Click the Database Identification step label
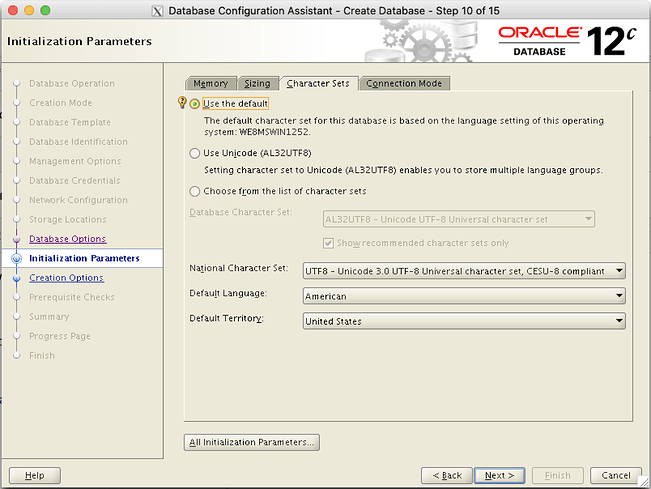The image size is (651, 489). click(78, 142)
